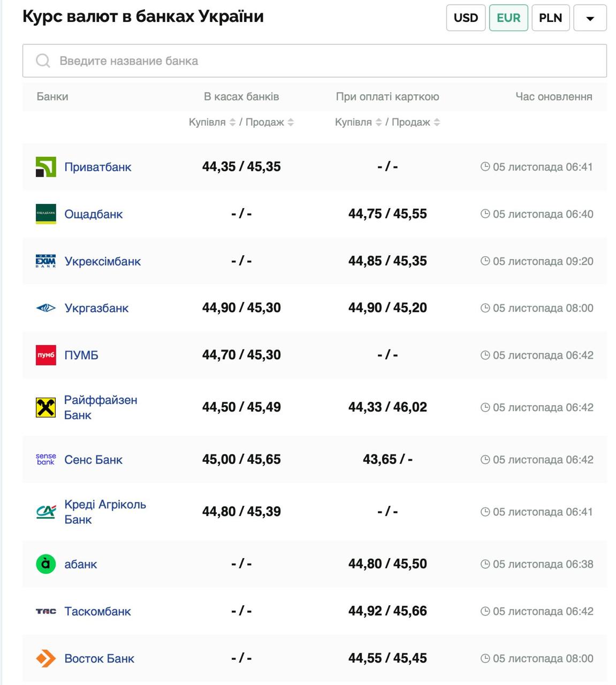Click the red ПУМБ logo icon

tap(46, 355)
